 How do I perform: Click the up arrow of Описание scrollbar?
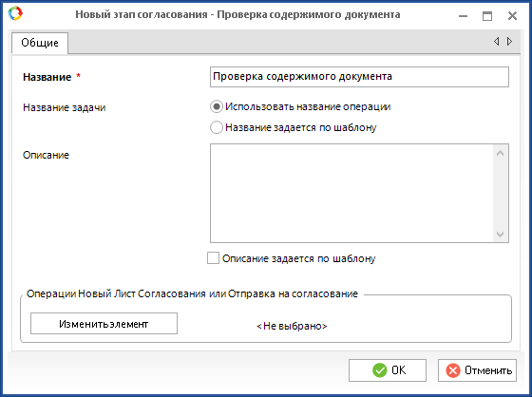[500, 153]
